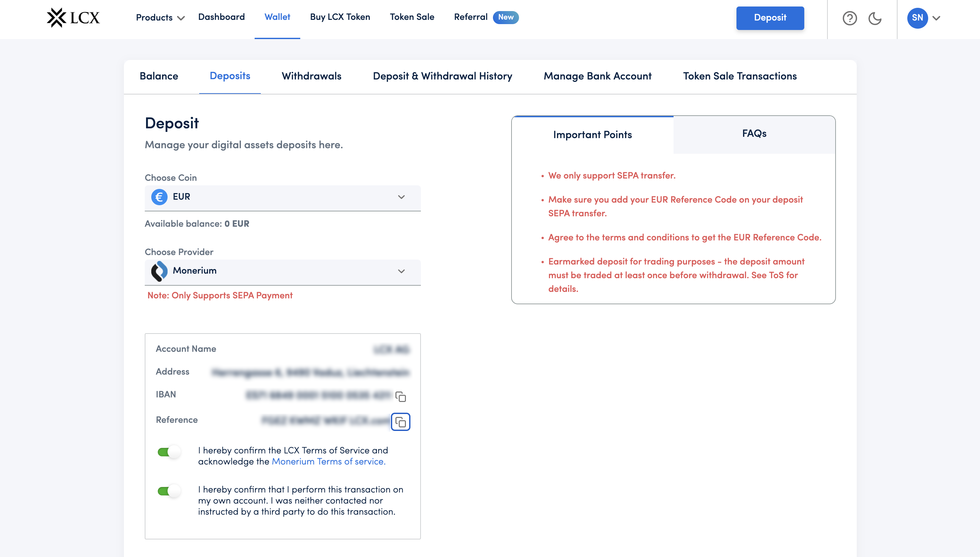Click the Account Name label

pos(186,349)
